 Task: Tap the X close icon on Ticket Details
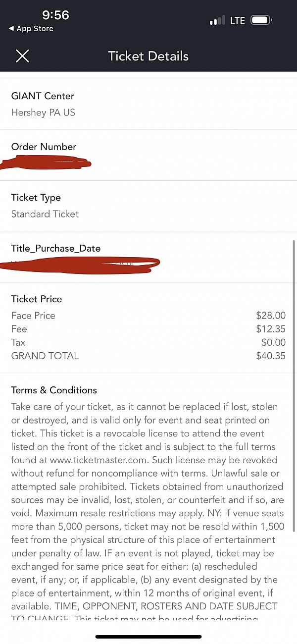click(x=22, y=56)
